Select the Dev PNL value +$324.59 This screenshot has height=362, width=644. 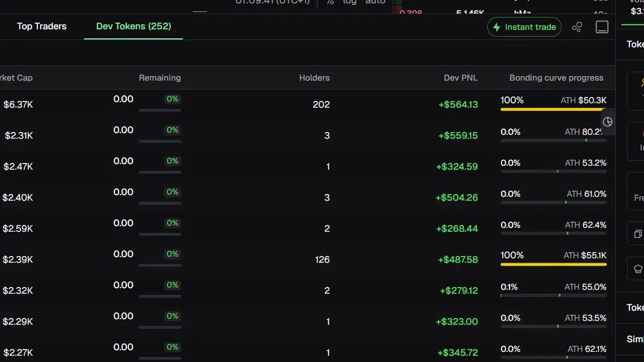457,167
